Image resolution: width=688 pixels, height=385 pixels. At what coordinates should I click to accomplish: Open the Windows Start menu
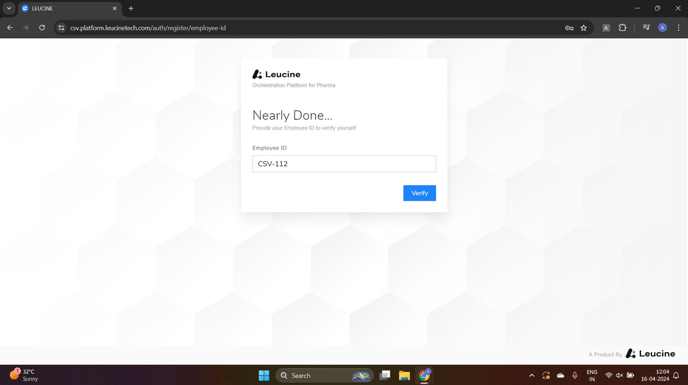click(x=264, y=375)
